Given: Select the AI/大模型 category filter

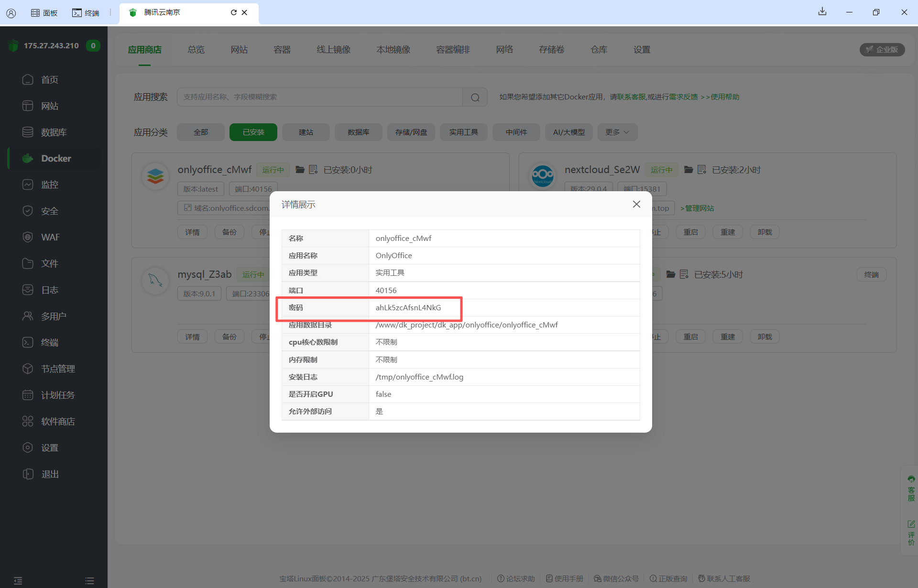Looking at the screenshot, I should 568,132.
